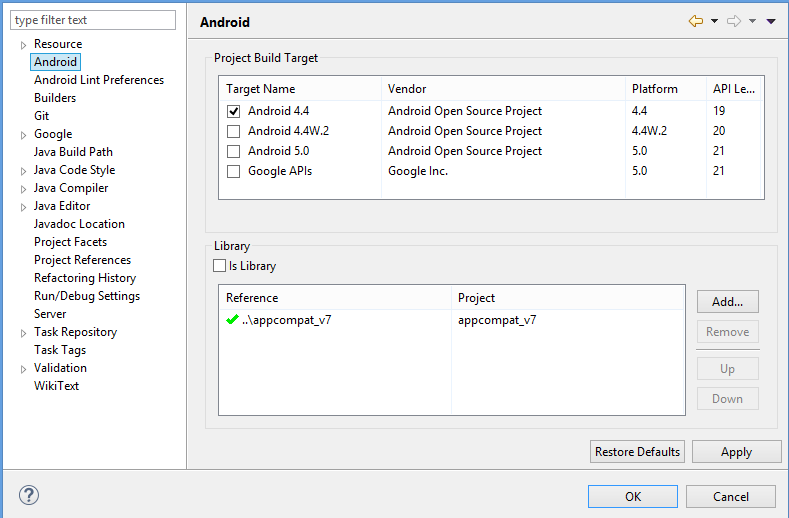This screenshot has height=518, width=789.
Task: Open the preferences view menu triangle
Action: click(x=771, y=21)
